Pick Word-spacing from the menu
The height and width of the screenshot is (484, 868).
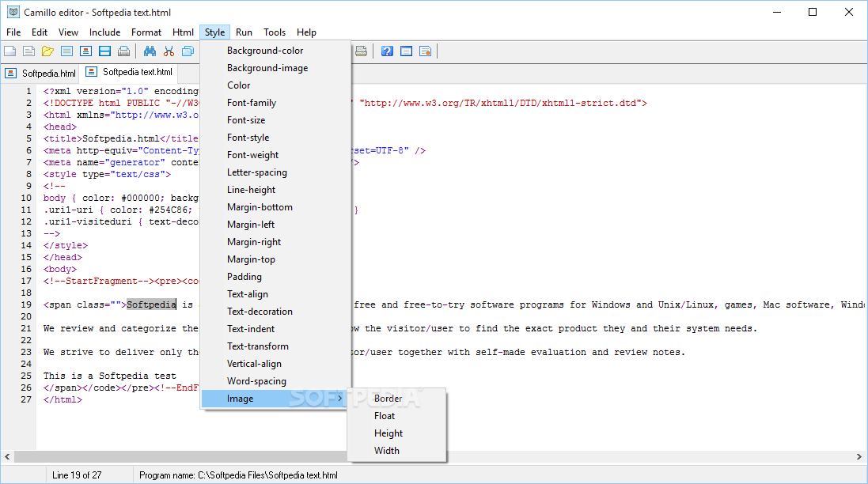275,382
